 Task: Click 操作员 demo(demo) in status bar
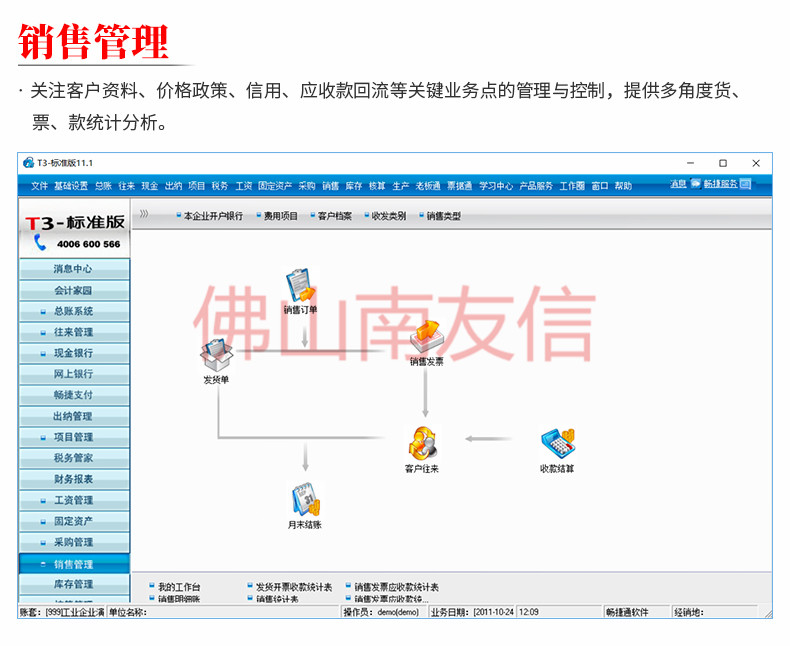[x=383, y=612]
